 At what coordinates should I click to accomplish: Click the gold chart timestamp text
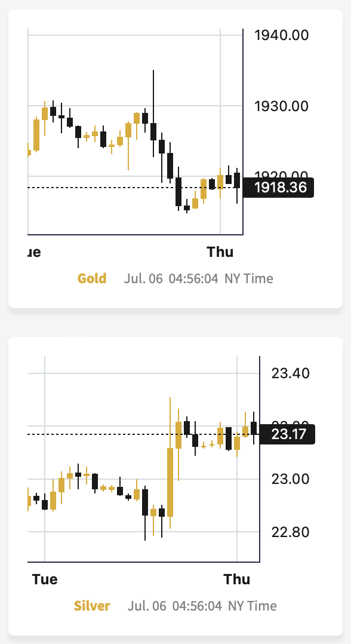198,278
